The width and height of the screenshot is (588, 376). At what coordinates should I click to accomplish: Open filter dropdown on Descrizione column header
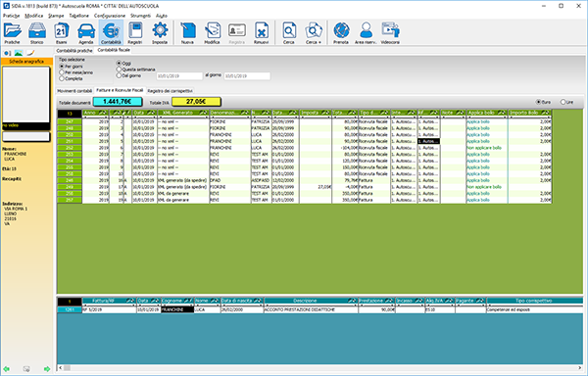pos(352,301)
